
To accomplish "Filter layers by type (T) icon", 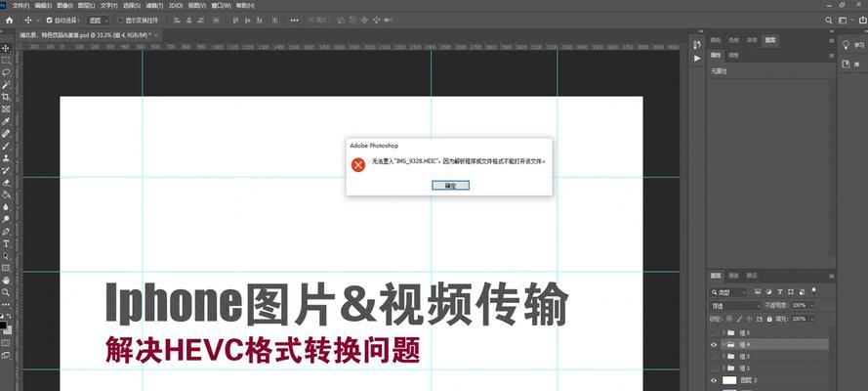I will point(780,291).
